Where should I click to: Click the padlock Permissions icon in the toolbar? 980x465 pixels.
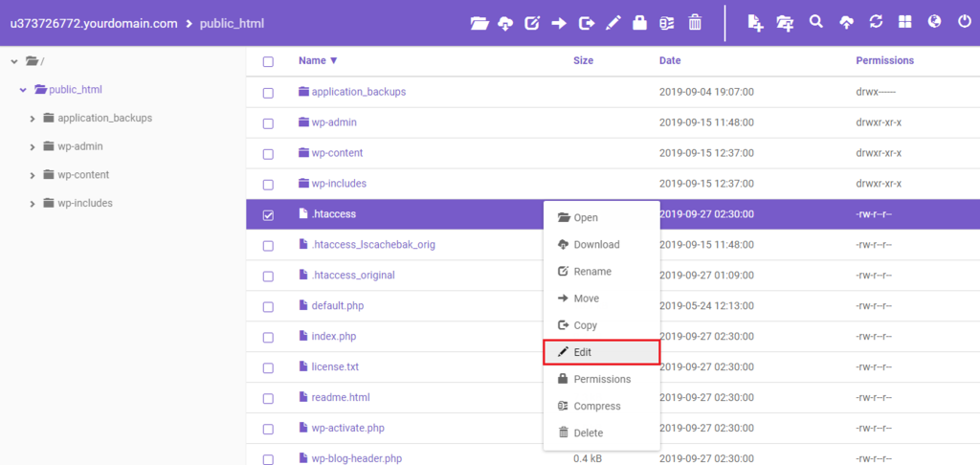pyautogui.click(x=639, y=22)
